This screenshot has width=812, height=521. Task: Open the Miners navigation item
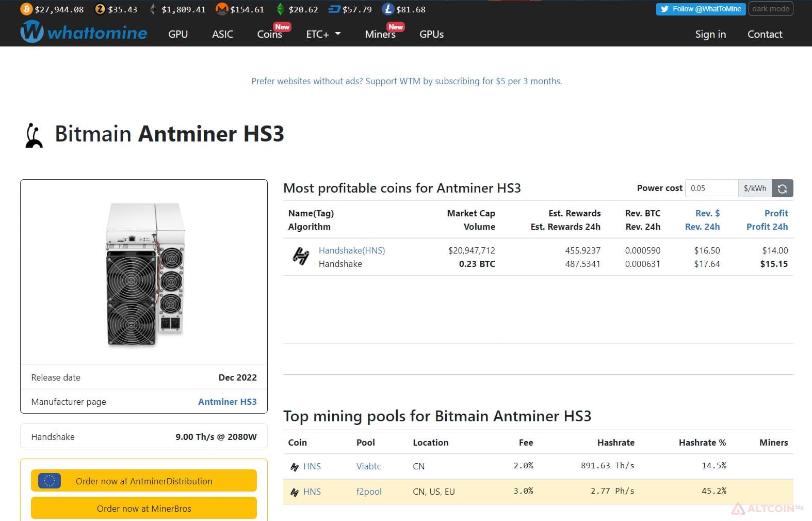point(380,34)
